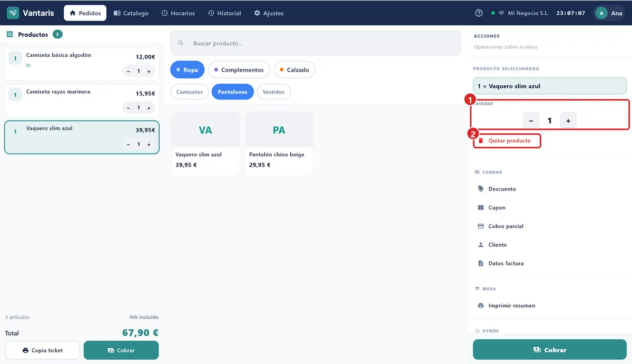Increase quantity of Camiseta rayas marinera
Viewport: 632px width, 364px height.
pos(149,108)
